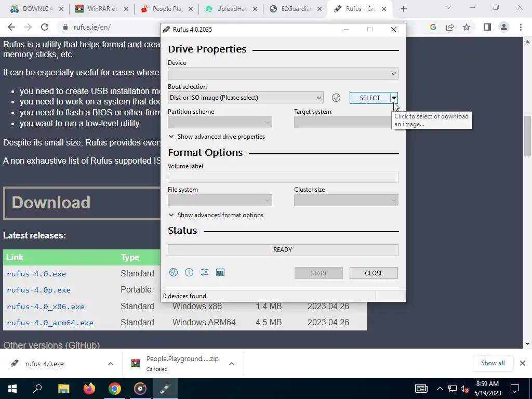Open rufus-4.0.exe download item menu
This screenshot has width=532, height=399.
click(111, 364)
